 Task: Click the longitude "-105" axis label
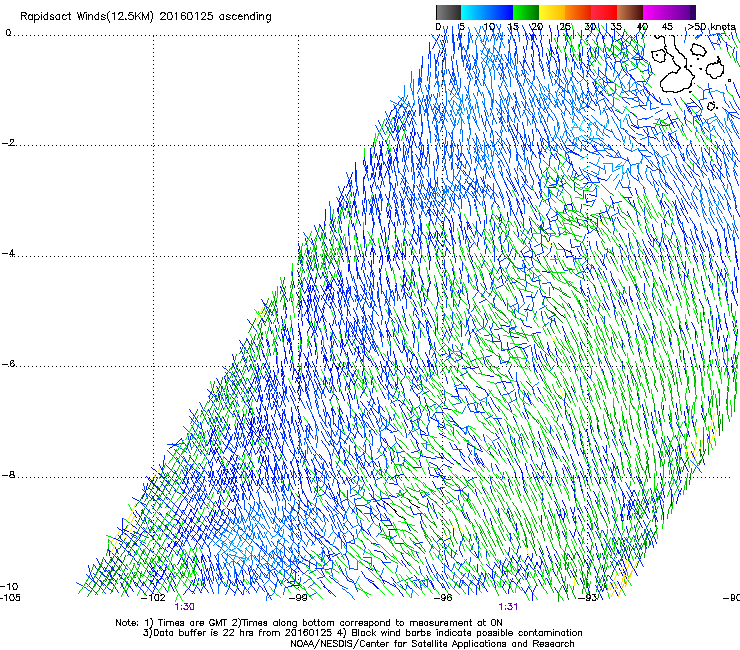(x=10, y=598)
